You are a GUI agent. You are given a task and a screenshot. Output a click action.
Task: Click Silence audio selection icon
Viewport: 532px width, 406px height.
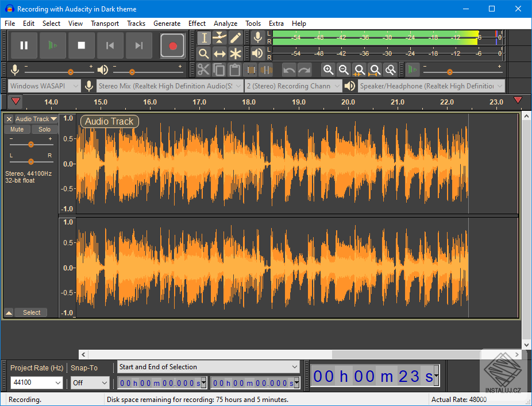pyautogui.click(x=266, y=70)
